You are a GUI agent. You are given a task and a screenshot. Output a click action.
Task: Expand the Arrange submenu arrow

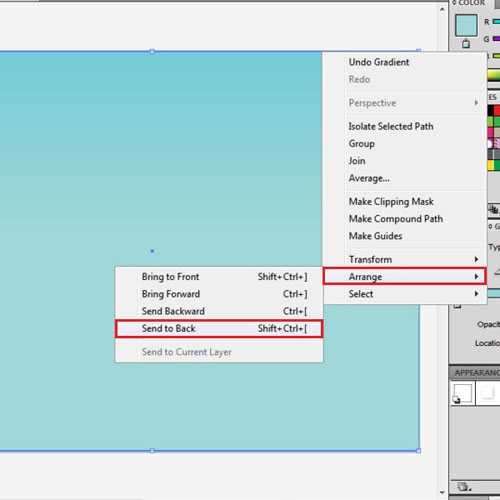click(x=476, y=276)
